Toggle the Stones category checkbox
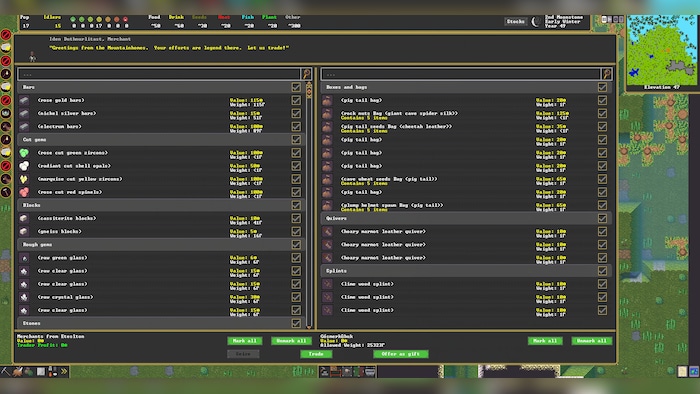700x394 pixels. tap(296, 323)
